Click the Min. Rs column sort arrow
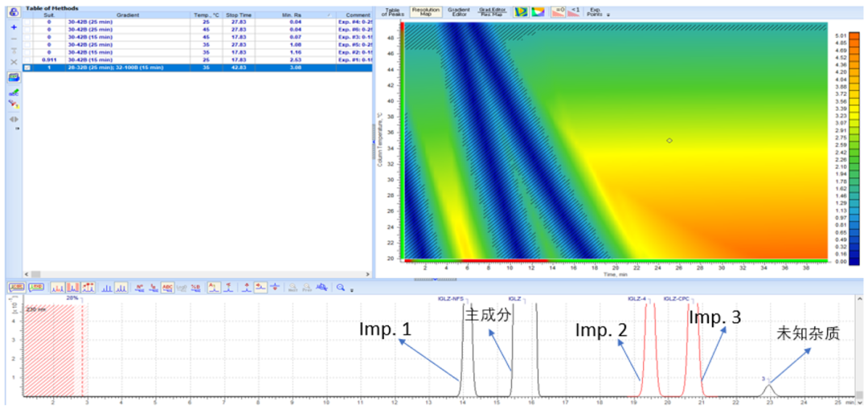868x413 pixels. 328,15
